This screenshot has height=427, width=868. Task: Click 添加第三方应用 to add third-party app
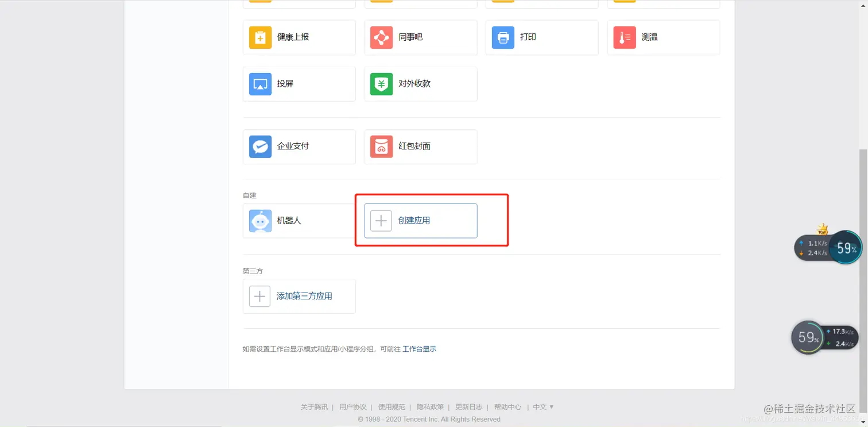tap(299, 296)
